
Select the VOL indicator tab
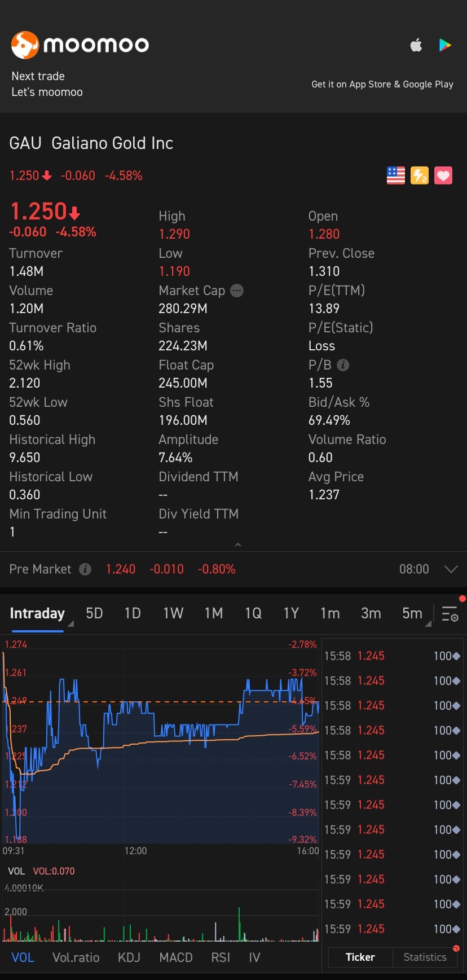(23, 957)
